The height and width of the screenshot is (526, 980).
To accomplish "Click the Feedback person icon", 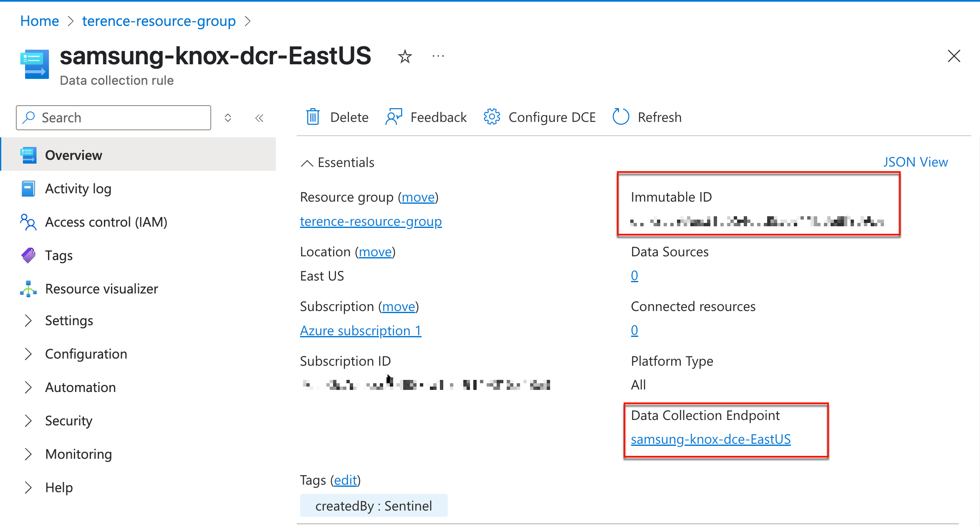I will click(x=394, y=117).
